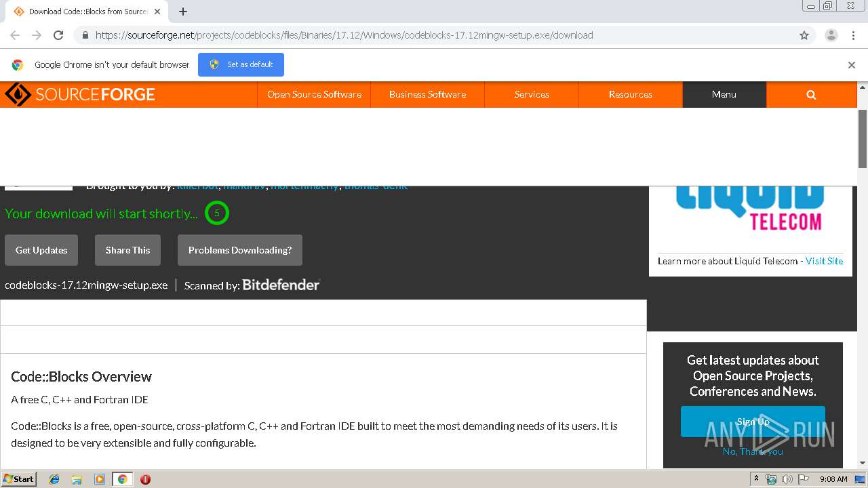This screenshot has width=868, height=488.
Task: Open the Services menu
Action: point(532,95)
